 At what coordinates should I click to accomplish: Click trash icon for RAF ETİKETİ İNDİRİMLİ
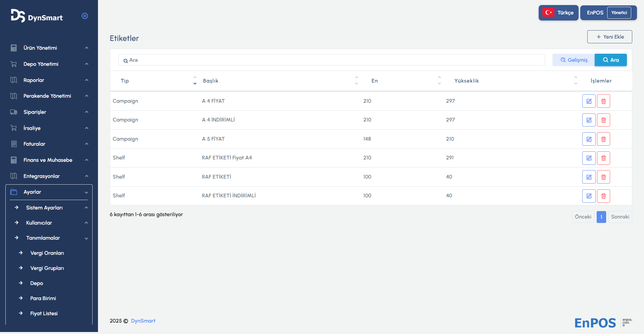tap(603, 196)
